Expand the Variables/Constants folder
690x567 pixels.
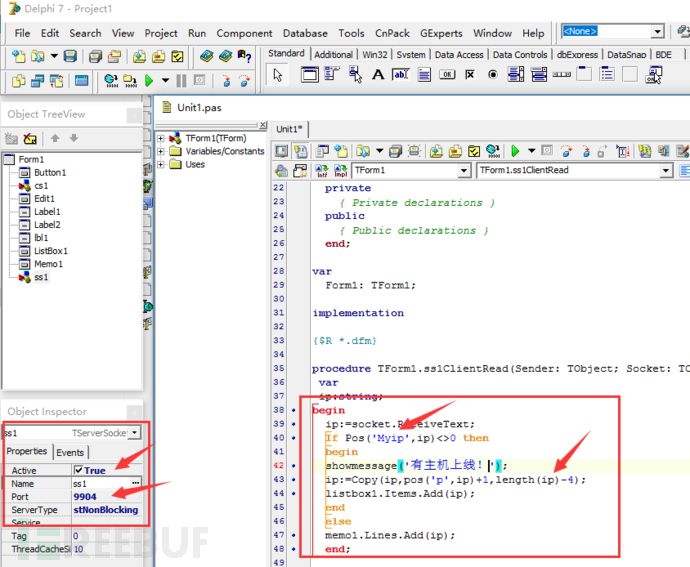[161, 151]
